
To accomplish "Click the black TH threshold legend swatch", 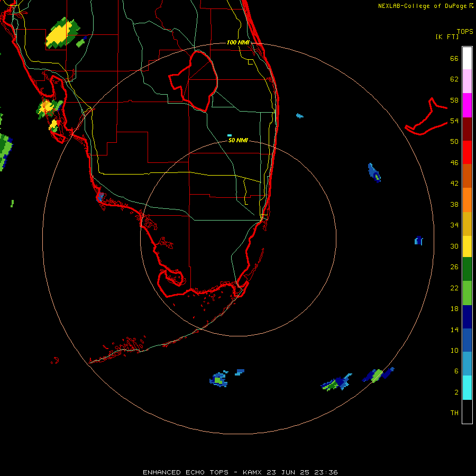I will 467,411.
